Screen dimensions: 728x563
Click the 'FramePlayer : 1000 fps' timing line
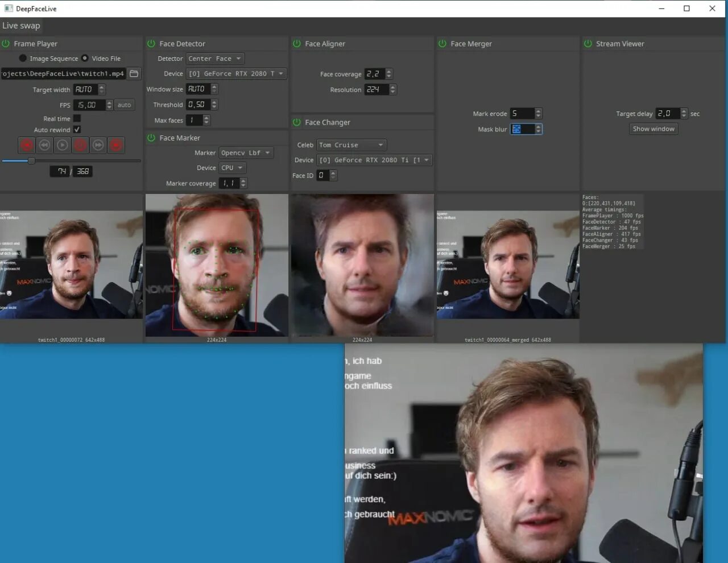point(613,216)
